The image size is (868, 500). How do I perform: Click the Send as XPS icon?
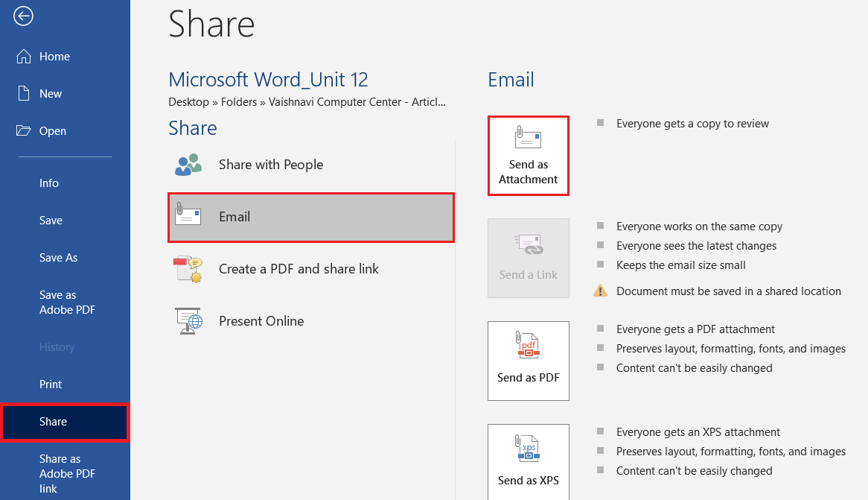click(x=528, y=448)
